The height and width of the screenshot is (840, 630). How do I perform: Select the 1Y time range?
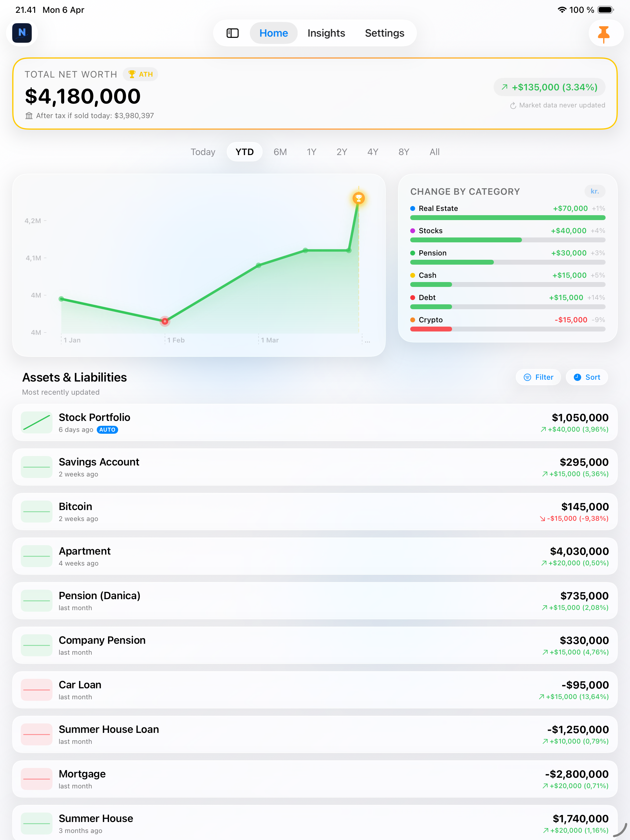tap(311, 152)
